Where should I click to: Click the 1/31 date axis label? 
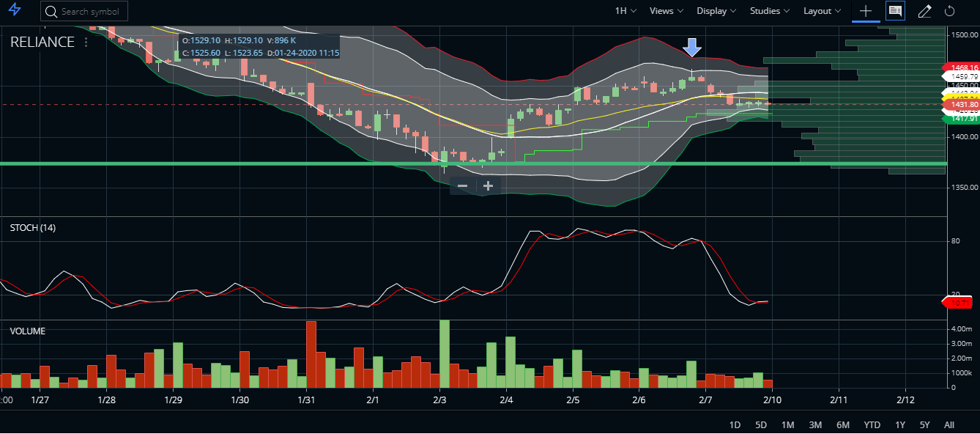tap(306, 400)
